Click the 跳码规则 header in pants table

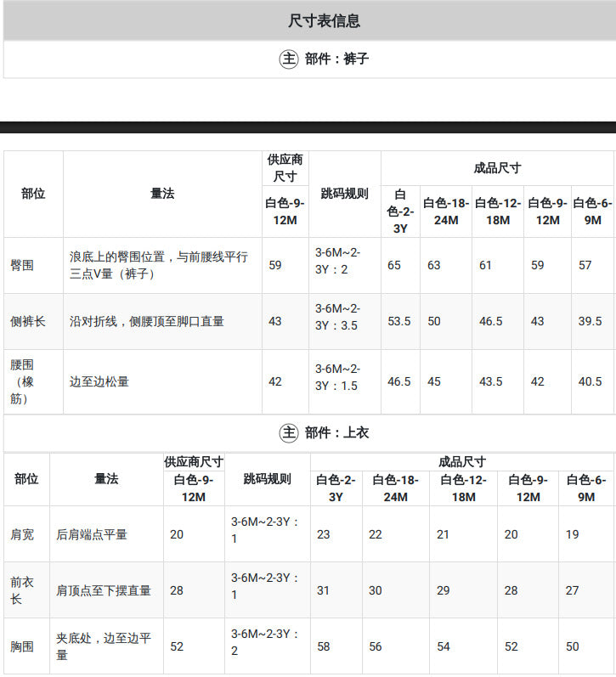[344, 194]
